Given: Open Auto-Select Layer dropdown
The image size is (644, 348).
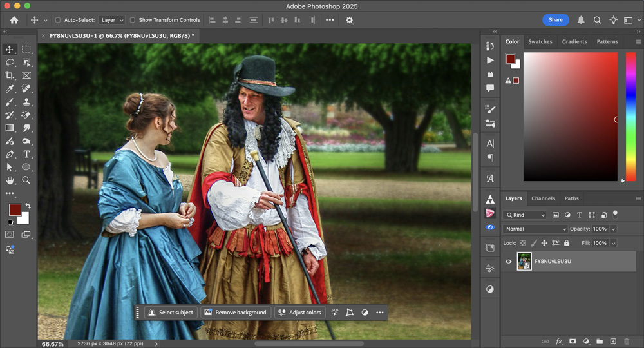Looking at the screenshot, I should pos(111,20).
